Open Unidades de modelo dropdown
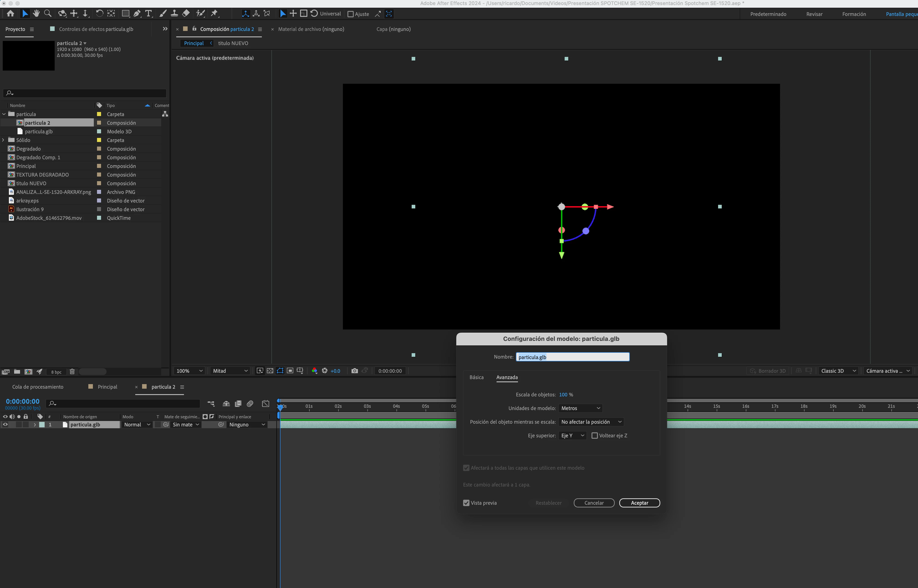 point(580,408)
